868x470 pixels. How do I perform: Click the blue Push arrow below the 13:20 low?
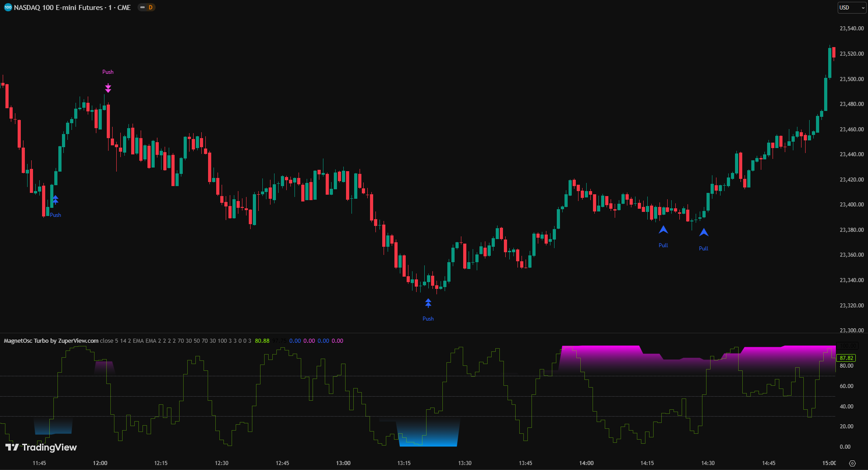(428, 303)
